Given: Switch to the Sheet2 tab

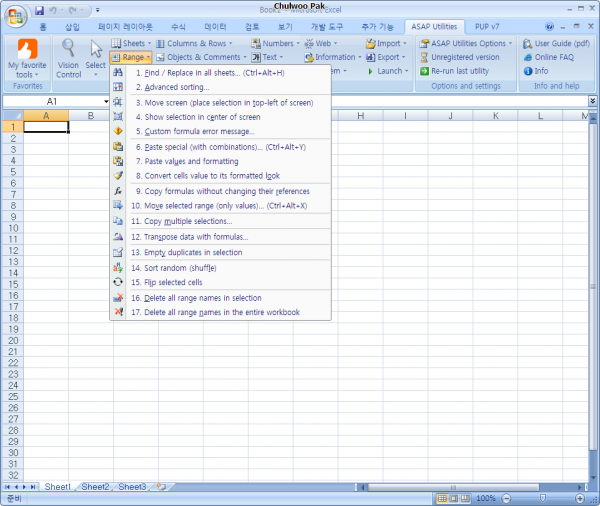Looking at the screenshot, I should tap(95, 487).
